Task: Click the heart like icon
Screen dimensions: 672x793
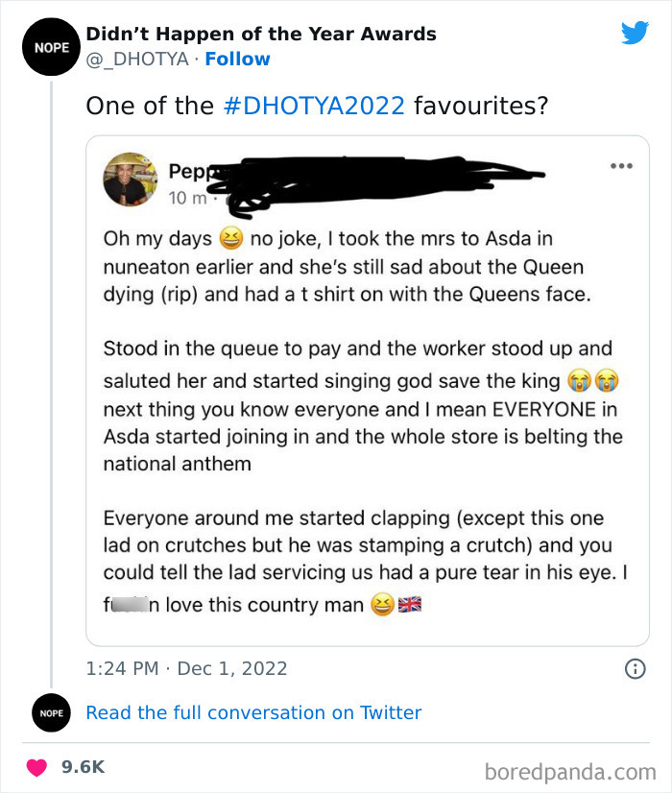Action: click(x=37, y=767)
